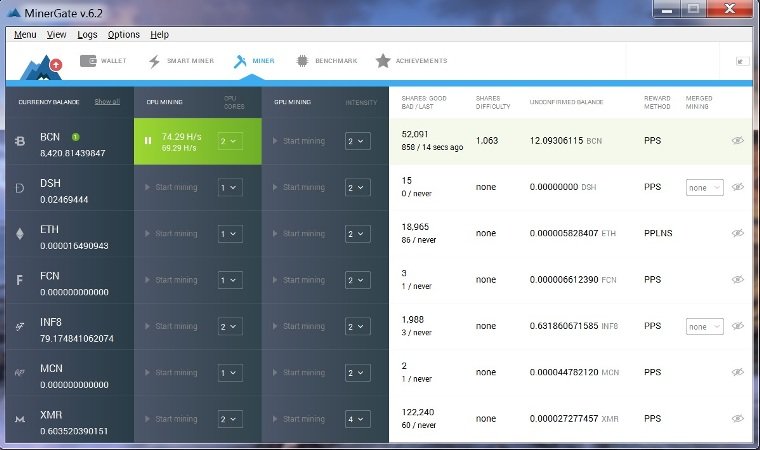Start CPU mining for ETH

(171, 233)
